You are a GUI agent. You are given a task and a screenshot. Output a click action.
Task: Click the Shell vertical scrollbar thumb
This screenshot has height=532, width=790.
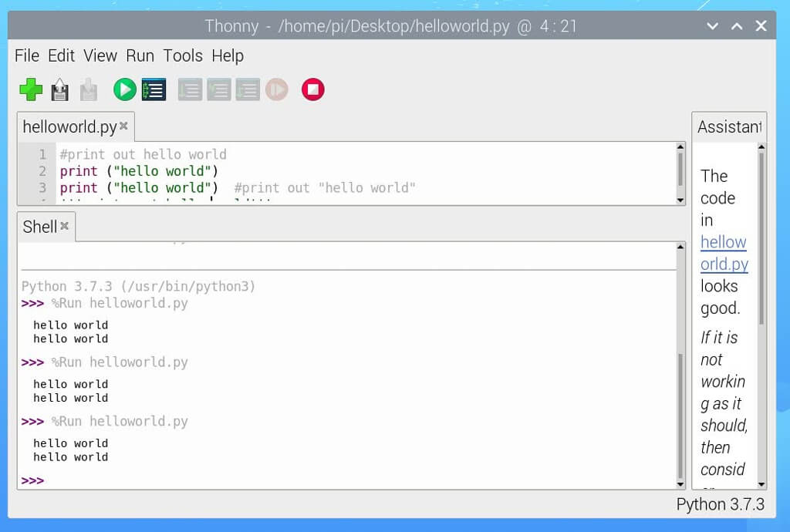click(x=680, y=416)
